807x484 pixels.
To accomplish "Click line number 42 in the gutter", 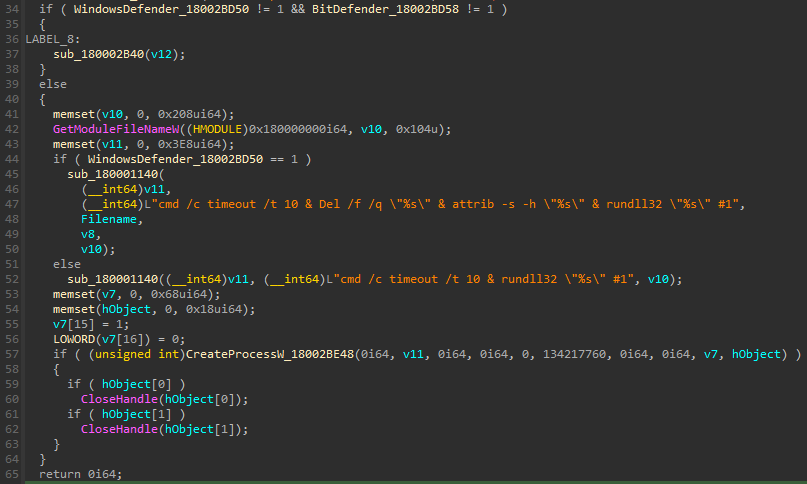I will 12,129.
